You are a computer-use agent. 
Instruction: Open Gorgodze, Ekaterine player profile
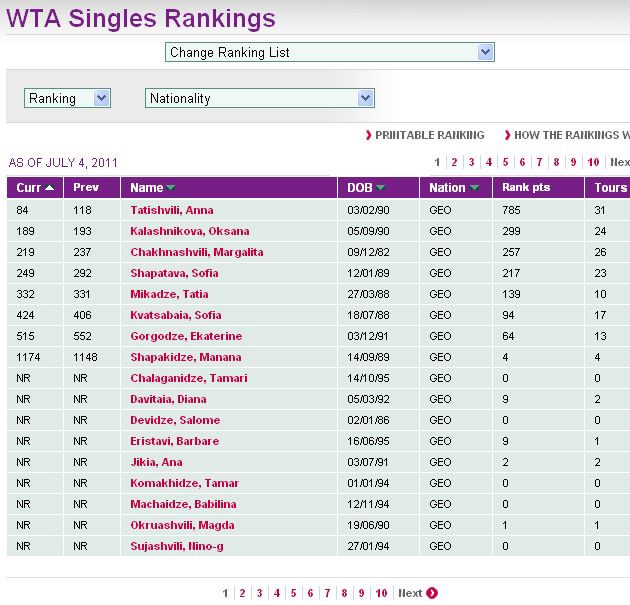[186, 336]
